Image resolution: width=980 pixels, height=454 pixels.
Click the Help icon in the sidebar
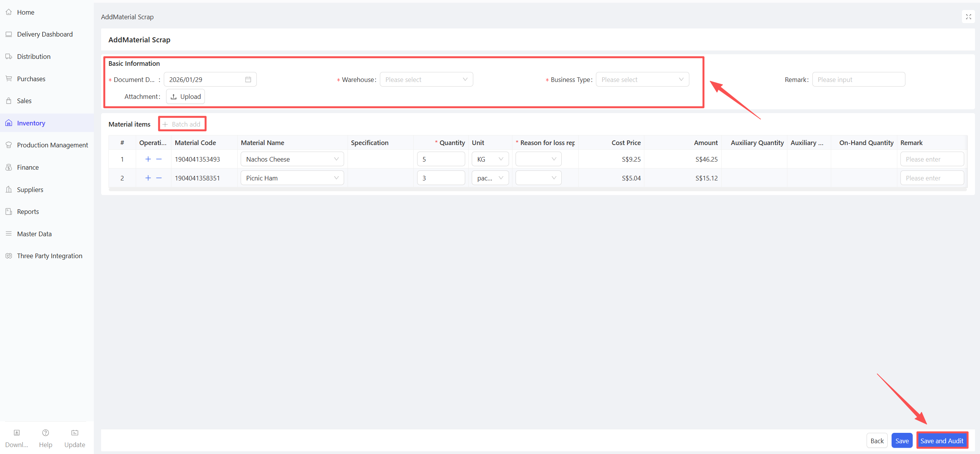(x=45, y=433)
